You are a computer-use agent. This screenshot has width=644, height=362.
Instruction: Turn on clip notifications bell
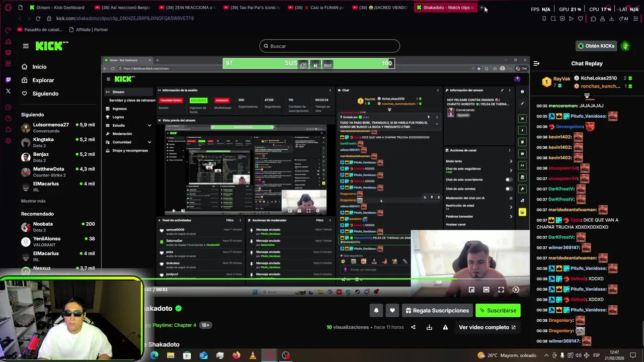click(376, 311)
